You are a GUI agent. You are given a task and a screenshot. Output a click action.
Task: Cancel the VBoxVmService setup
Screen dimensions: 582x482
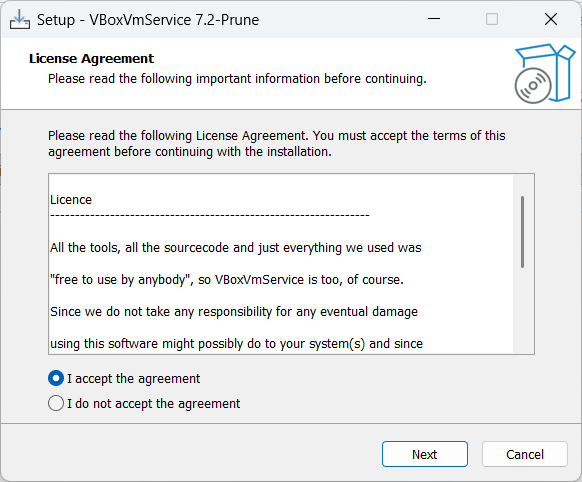click(525, 454)
